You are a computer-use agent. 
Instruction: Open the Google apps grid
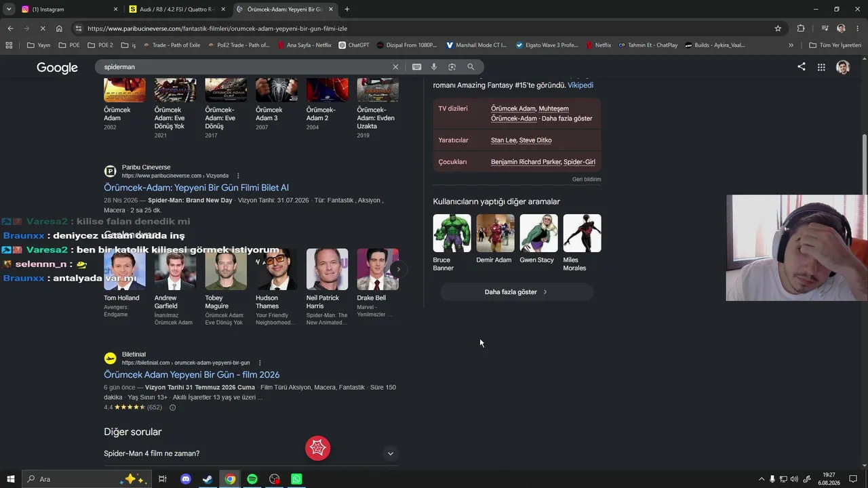pyautogui.click(x=821, y=67)
